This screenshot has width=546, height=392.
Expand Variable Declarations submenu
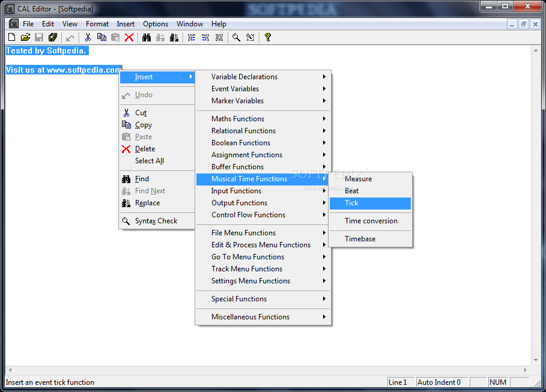click(x=263, y=77)
